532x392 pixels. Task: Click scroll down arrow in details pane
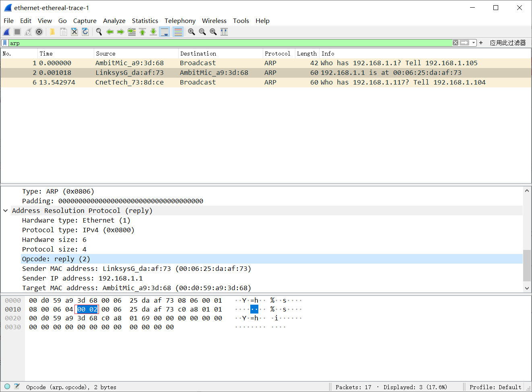(x=527, y=288)
